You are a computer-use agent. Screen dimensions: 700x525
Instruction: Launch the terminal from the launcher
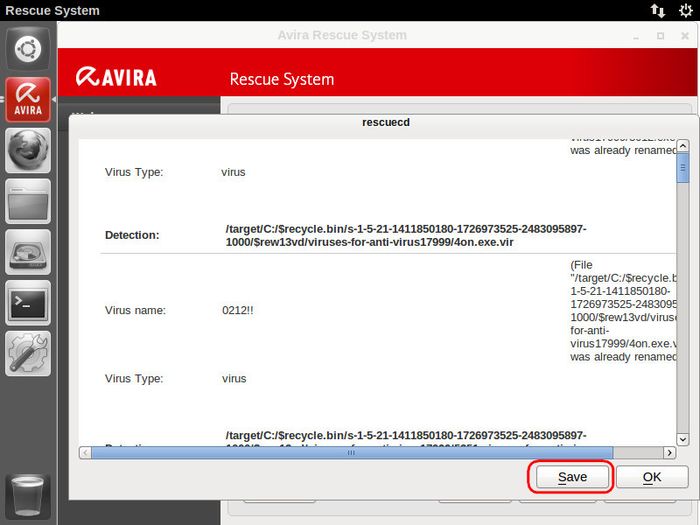28,303
